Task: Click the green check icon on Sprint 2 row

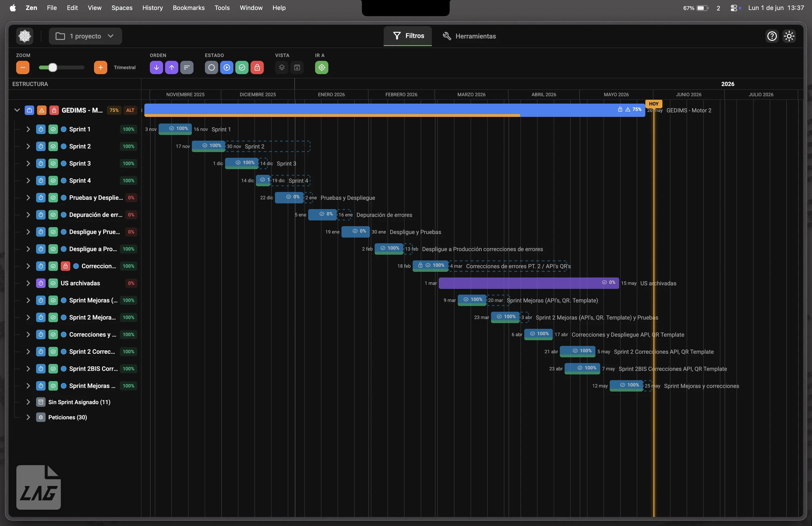Action: [x=53, y=147]
